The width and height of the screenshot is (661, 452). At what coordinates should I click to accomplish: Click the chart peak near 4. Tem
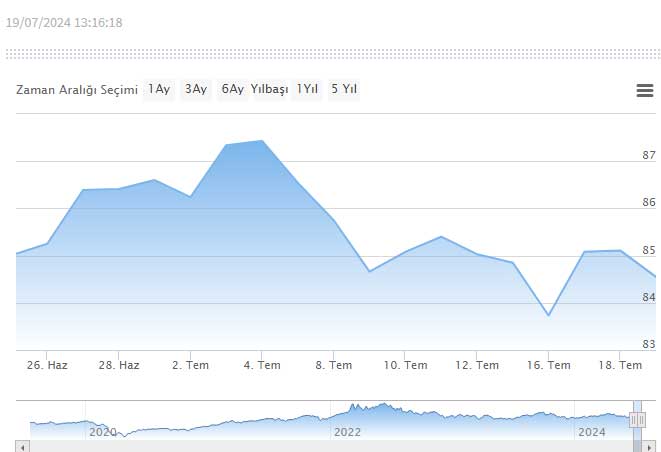pos(262,141)
